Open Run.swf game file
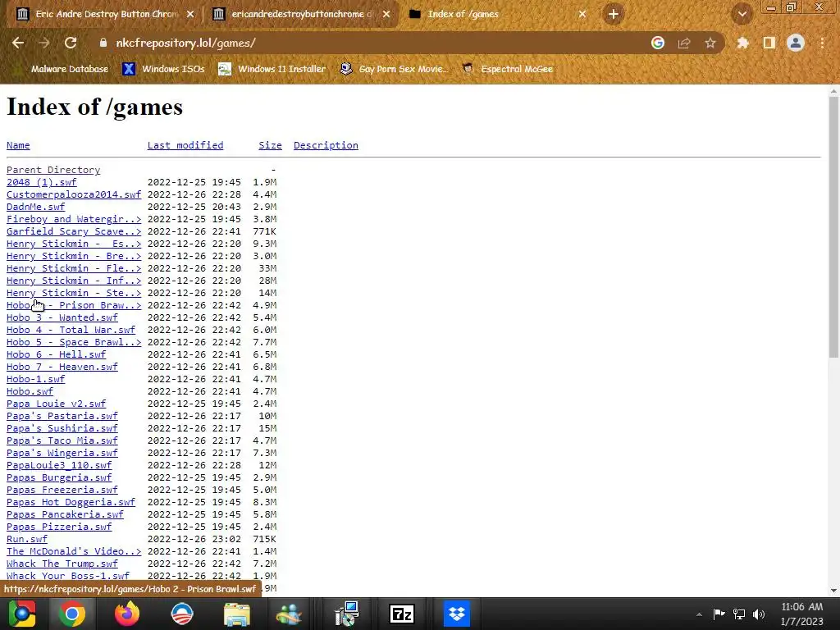The height and width of the screenshot is (630, 840). pyautogui.click(x=27, y=540)
